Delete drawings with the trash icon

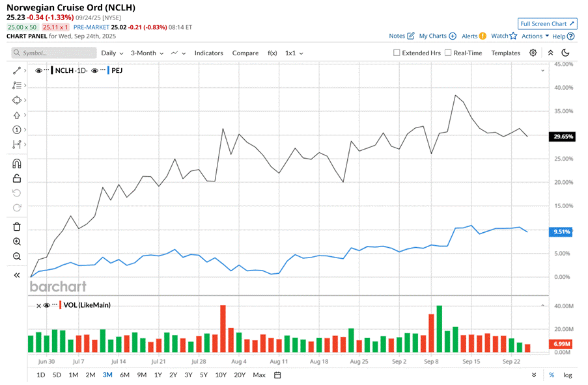coord(16,227)
